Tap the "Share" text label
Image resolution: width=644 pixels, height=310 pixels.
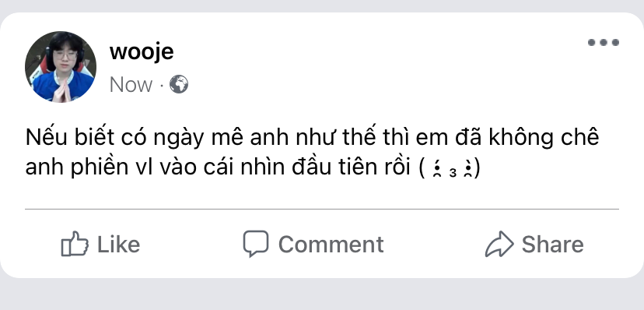point(552,245)
